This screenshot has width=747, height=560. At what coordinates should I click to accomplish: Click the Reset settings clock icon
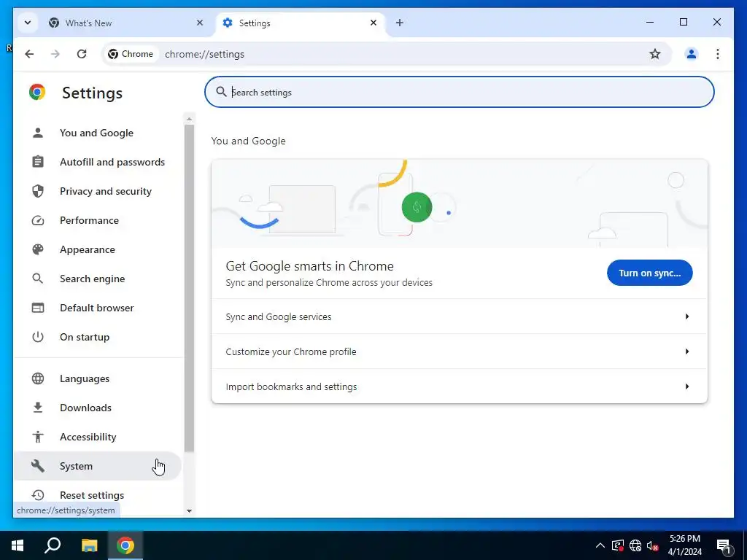38,495
